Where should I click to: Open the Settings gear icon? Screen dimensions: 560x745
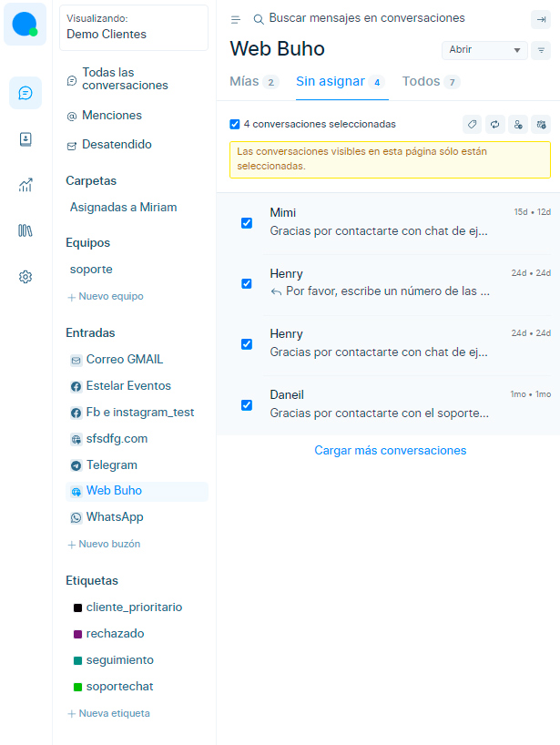pyautogui.click(x=25, y=277)
